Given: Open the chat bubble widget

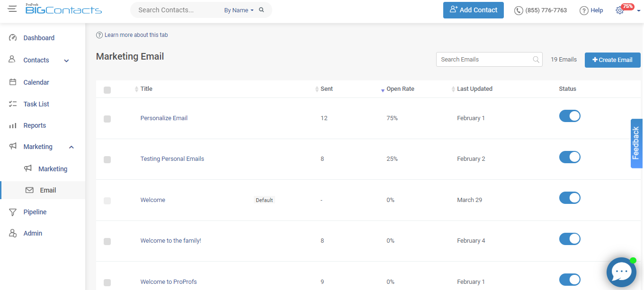Looking at the screenshot, I should pyautogui.click(x=621, y=272).
